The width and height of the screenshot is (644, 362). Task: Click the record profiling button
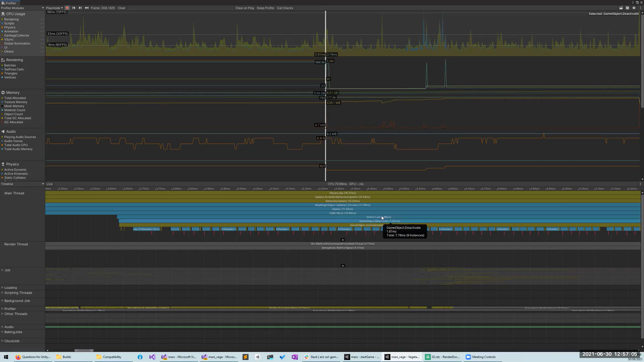click(x=67, y=8)
